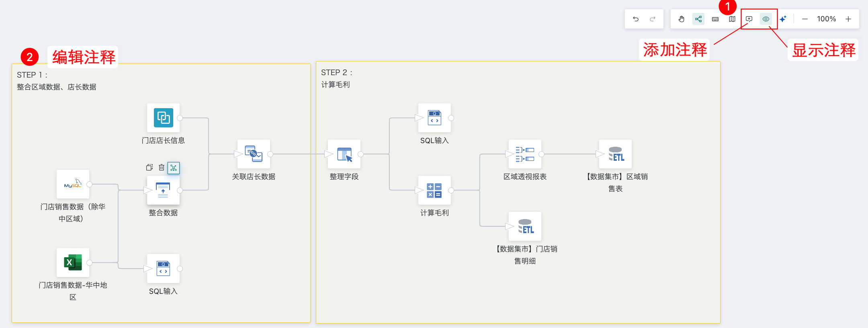Click the green lineage icon above 整合数据
This screenshot has width=868, height=328.
174,168
